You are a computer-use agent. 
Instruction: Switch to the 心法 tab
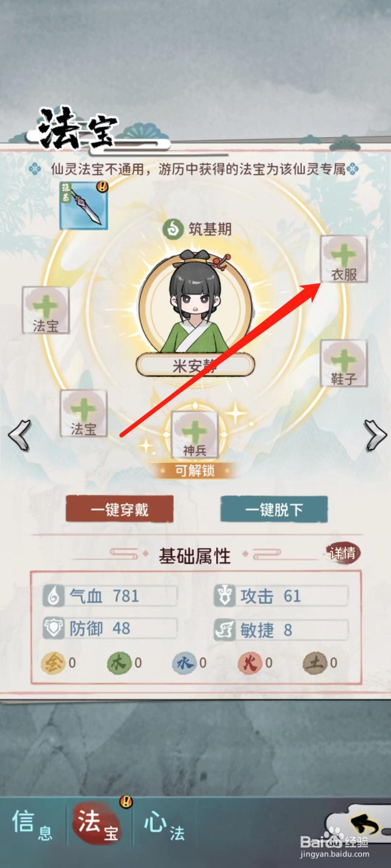164,826
